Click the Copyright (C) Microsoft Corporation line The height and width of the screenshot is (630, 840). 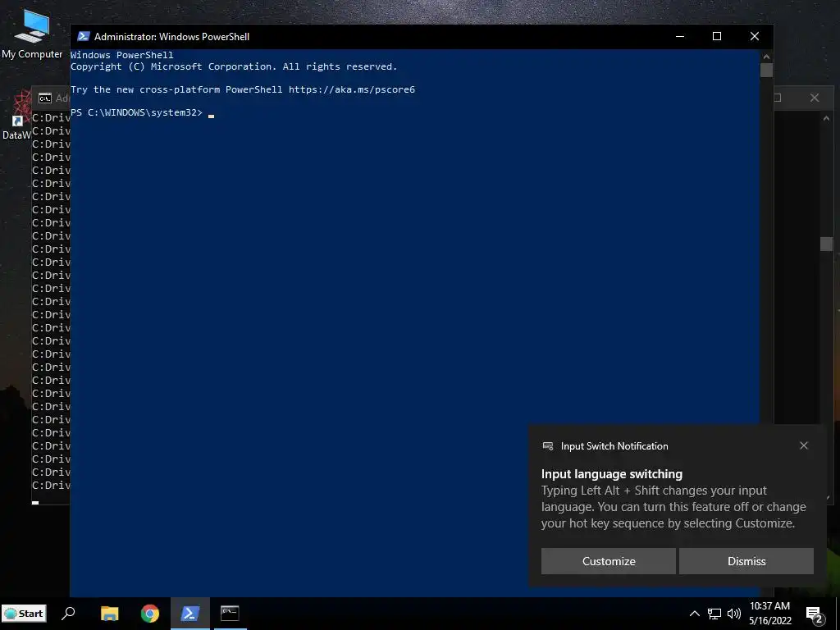pos(234,66)
